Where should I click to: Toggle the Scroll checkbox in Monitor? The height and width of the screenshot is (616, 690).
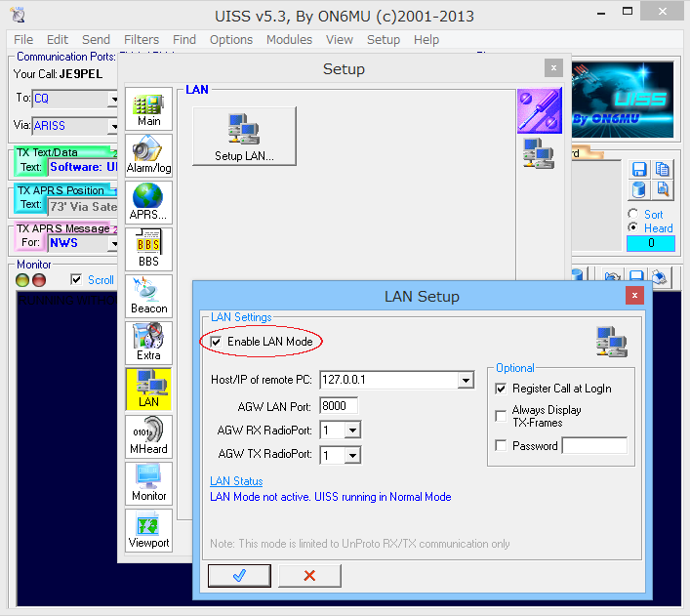[76, 279]
